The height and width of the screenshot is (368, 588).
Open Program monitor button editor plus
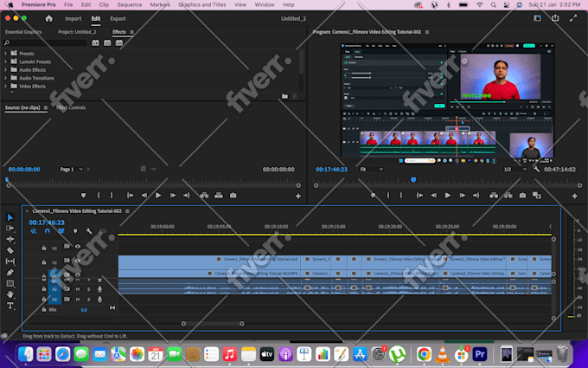pos(574,196)
